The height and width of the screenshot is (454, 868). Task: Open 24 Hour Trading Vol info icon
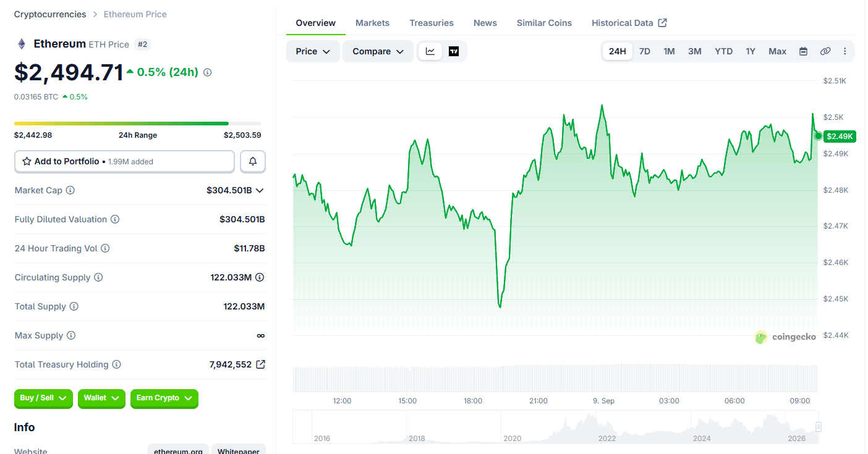click(105, 248)
